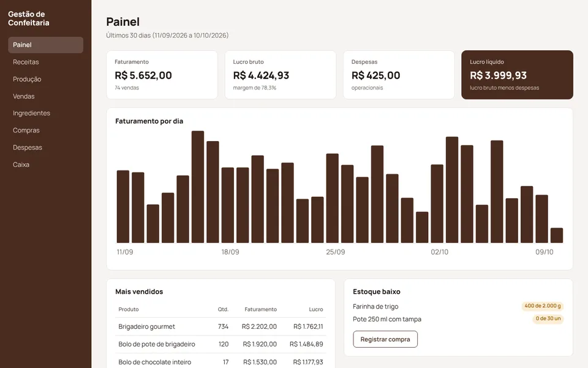Navigate to Vendas in the sidebar
This screenshot has width=588, height=368.
[45, 96]
